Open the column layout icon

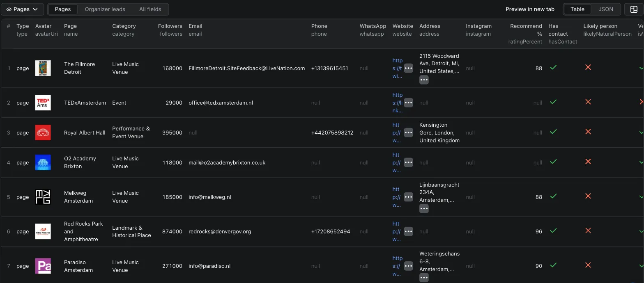(x=634, y=9)
